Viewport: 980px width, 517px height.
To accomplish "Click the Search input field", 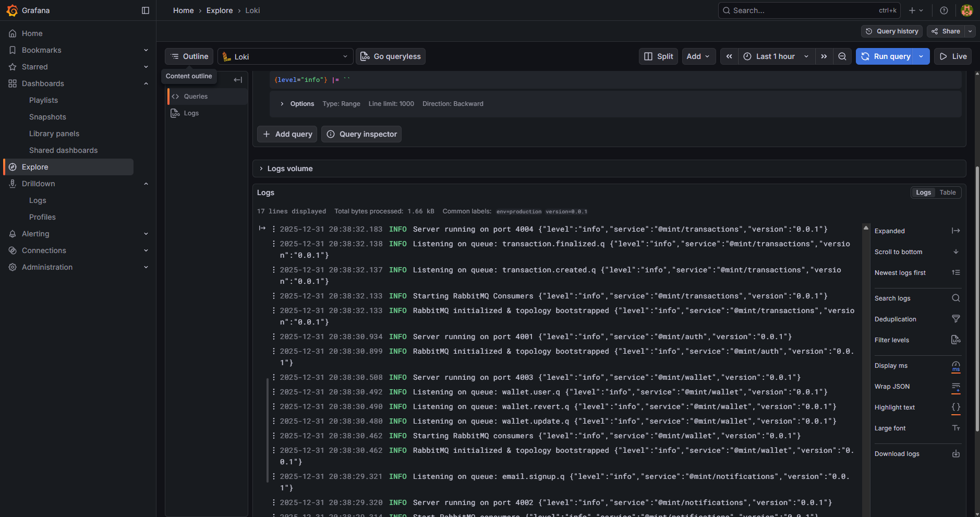I will (x=809, y=10).
